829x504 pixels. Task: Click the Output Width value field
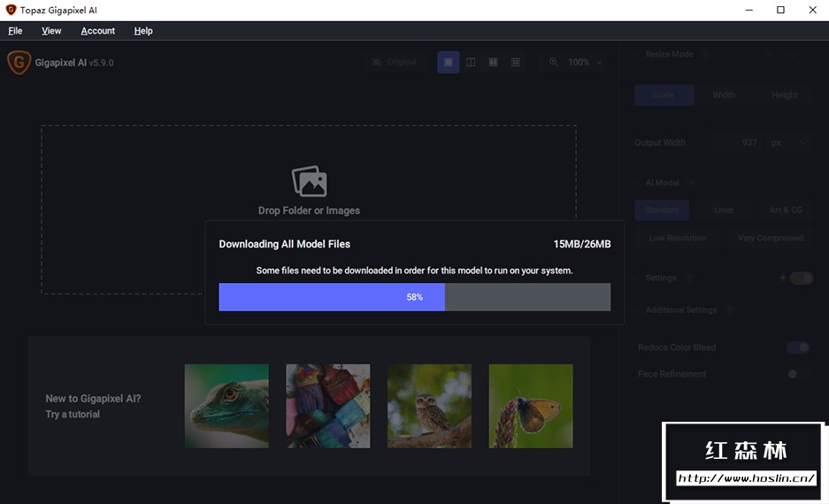736,142
